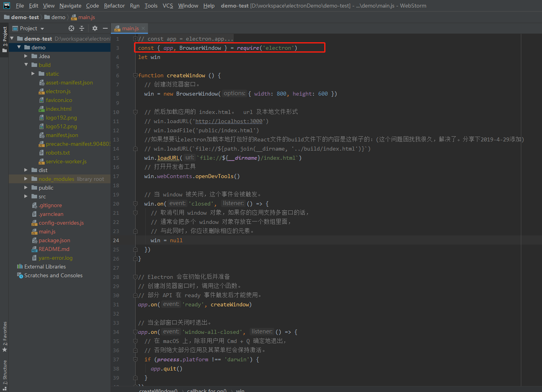The image size is (542, 392).
Task: Click createWindow() in bottom code breadcrumb
Action: pyautogui.click(x=158, y=390)
